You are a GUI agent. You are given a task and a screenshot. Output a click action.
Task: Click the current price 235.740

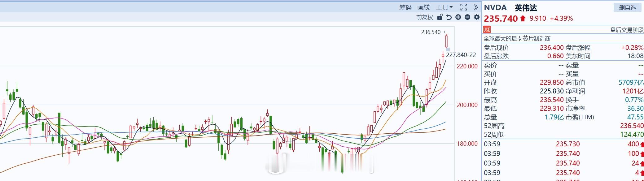pos(501,19)
